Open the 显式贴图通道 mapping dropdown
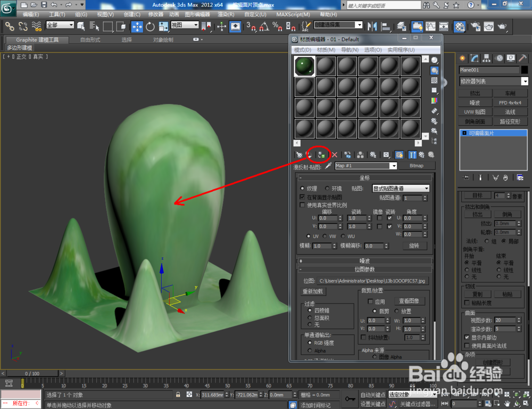This screenshot has height=409, width=532. (401, 189)
